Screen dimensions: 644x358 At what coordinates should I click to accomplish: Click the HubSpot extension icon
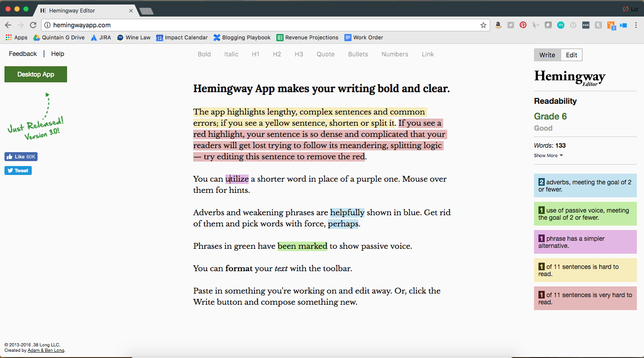point(610,26)
